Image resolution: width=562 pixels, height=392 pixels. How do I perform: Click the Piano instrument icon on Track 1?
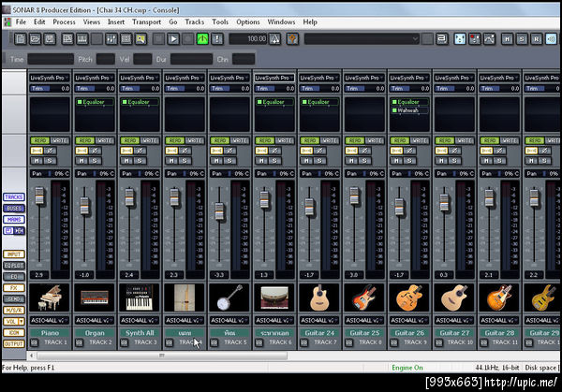pyautogui.click(x=49, y=298)
